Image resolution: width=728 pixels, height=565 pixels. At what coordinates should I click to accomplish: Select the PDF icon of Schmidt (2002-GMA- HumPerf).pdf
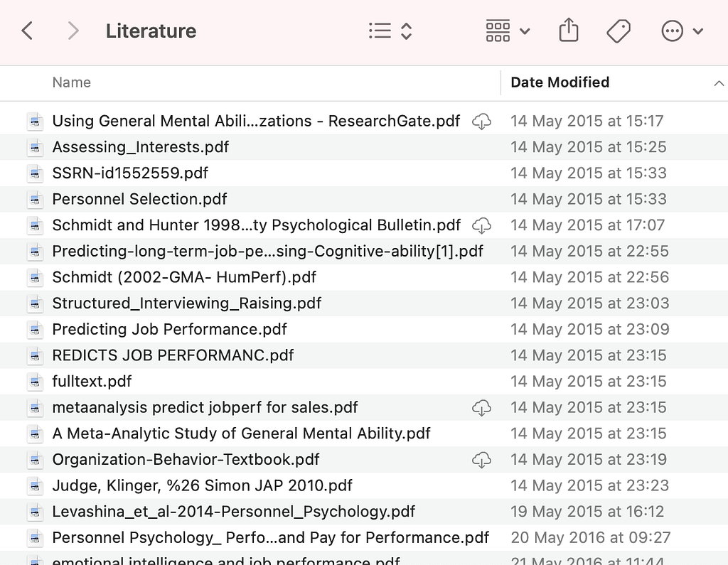[x=35, y=277]
